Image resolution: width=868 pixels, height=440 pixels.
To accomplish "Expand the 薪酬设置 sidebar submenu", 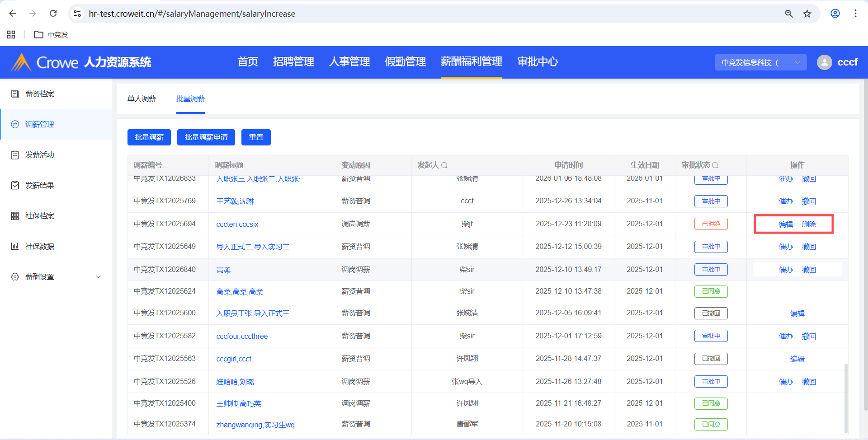I will click(98, 277).
